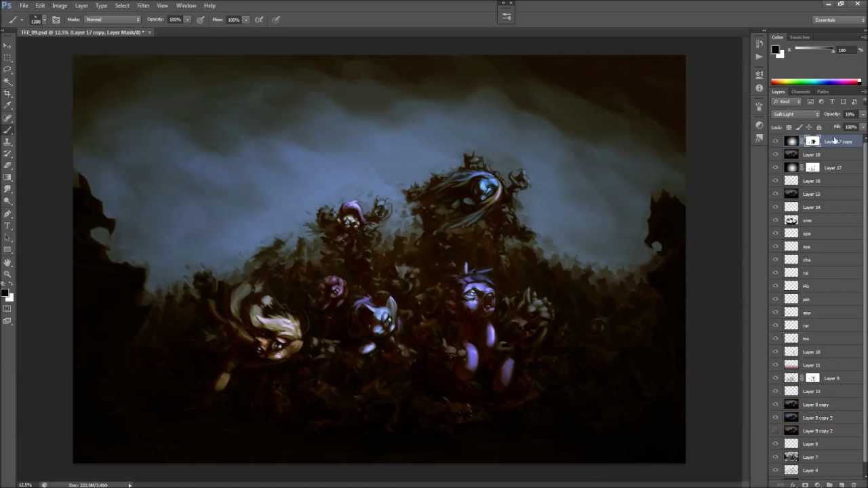Open the History panel icon

click(x=759, y=44)
